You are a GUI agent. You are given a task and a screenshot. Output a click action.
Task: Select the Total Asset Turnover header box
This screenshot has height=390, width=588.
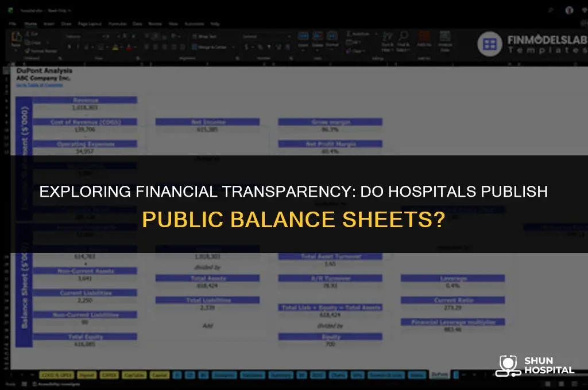point(330,256)
